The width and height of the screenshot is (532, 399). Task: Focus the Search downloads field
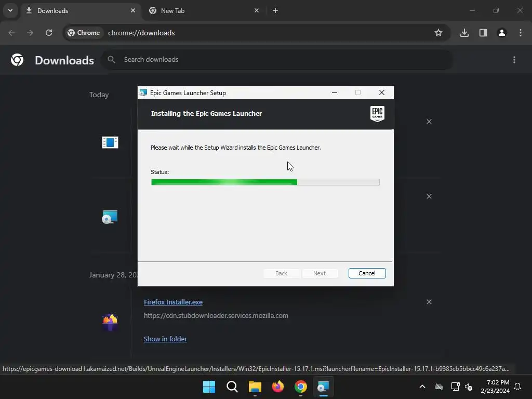(277, 60)
